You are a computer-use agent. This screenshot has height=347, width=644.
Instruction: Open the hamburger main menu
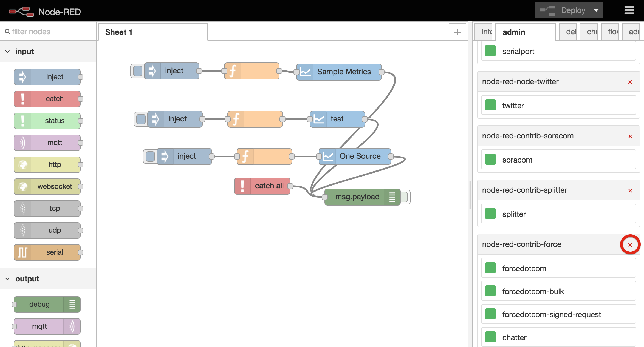[629, 10]
